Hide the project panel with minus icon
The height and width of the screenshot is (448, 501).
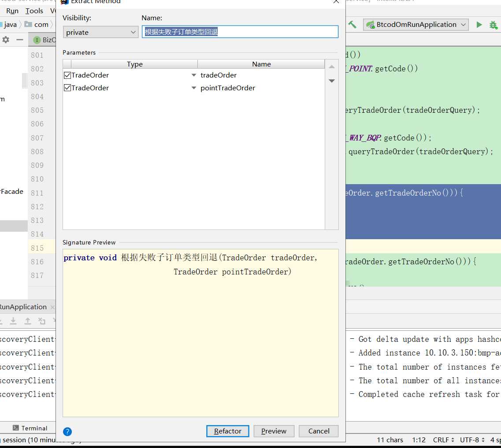coord(20,40)
